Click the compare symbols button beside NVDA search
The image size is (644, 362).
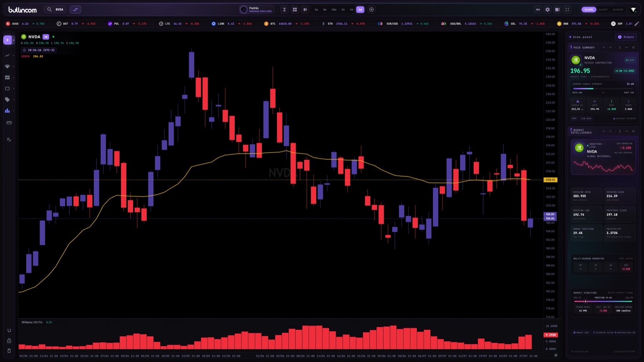[x=75, y=10]
